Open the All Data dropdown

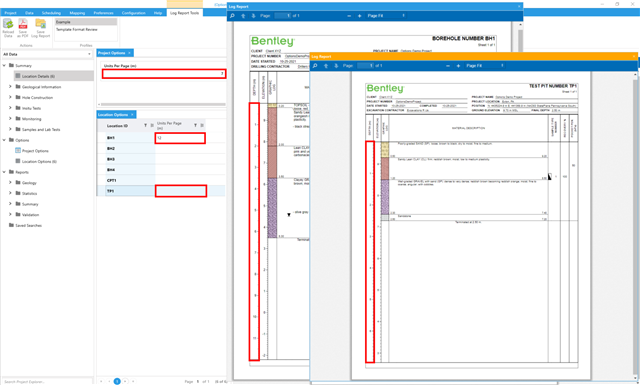(x=47, y=54)
